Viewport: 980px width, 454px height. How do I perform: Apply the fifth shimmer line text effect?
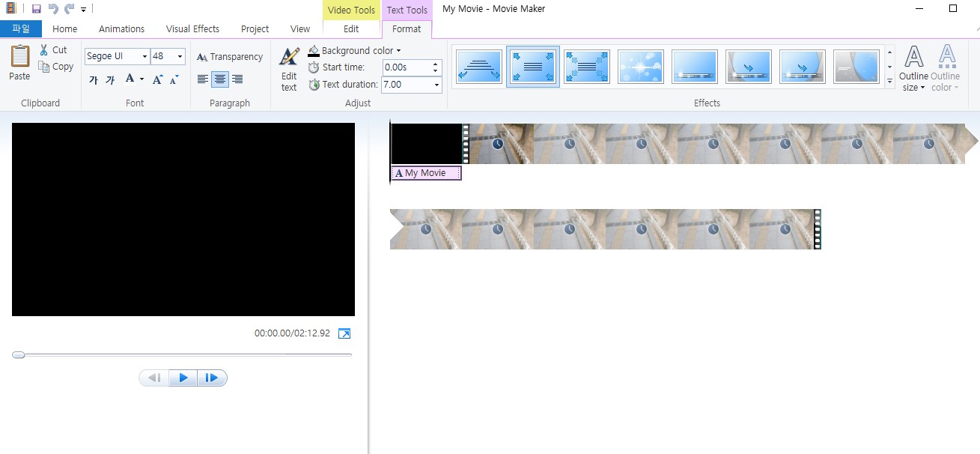click(695, 67)
